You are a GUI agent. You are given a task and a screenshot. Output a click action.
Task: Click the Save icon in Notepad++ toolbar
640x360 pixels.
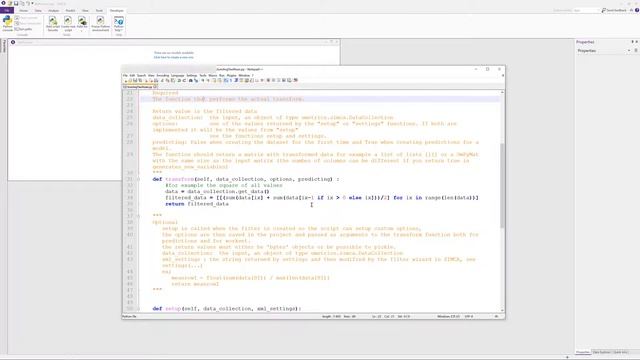click(135, 81)
